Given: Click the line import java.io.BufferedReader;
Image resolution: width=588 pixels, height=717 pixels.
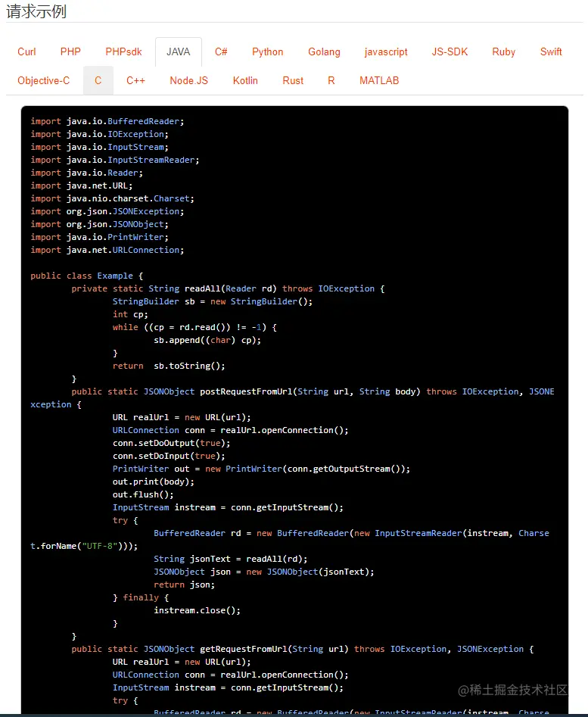Looking at the screenshot, I should [107, 121].
